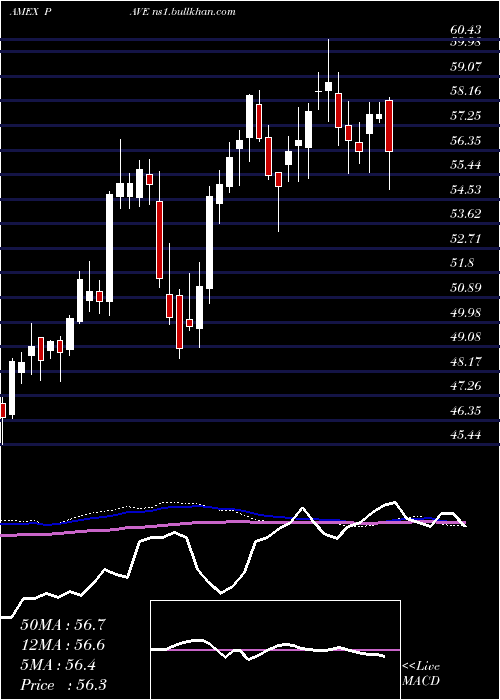Image resolution: width=500 pixels, height=700 pixels.
Task: Click the 59.07 price axis label
Action: pyautogui.click(x=466, y=67)
